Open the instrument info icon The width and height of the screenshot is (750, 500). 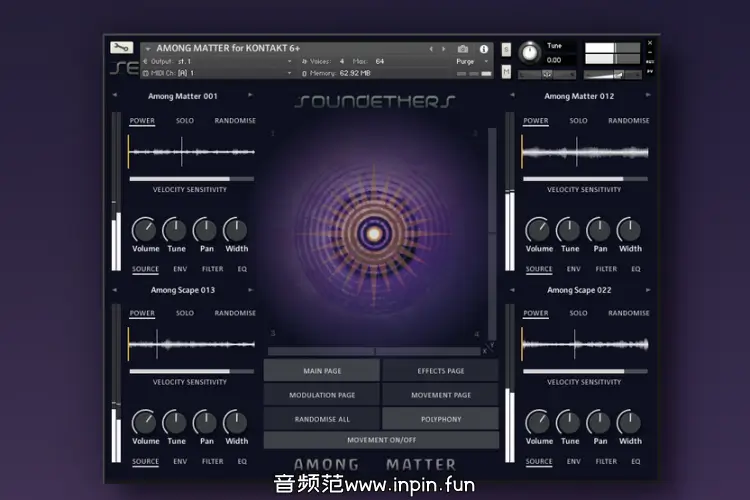(x=484, y=49)
